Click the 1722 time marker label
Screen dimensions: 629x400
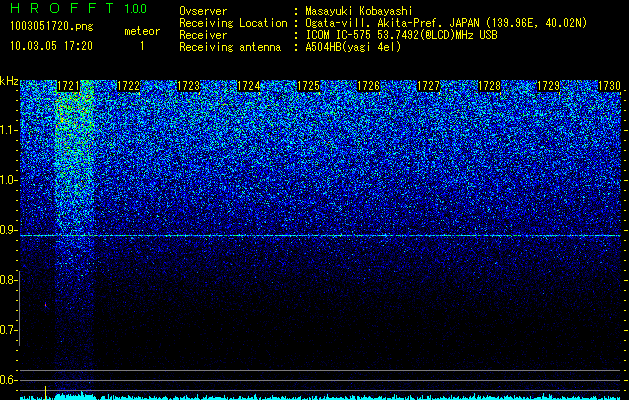point(128,86)
